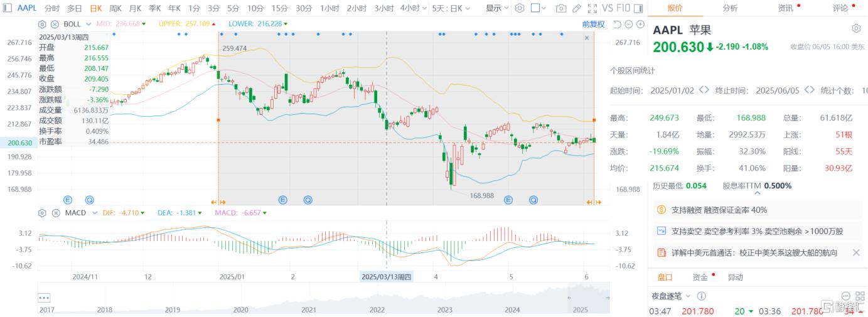Switch to 盘口 order book tab
868x317 pixels.
click(x=665, y=277)
